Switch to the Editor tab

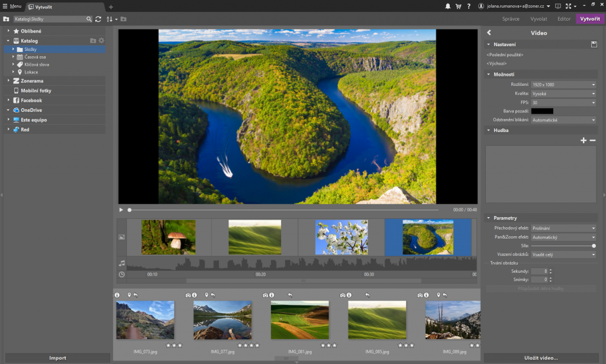tap(563, 19)
